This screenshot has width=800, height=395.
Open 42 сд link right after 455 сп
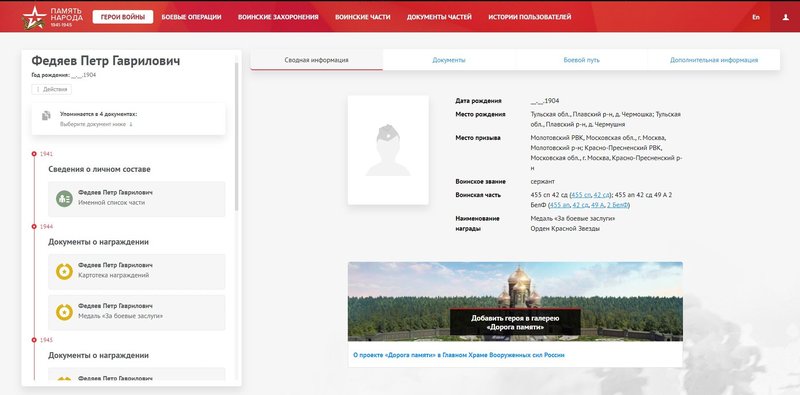point(602,195)
